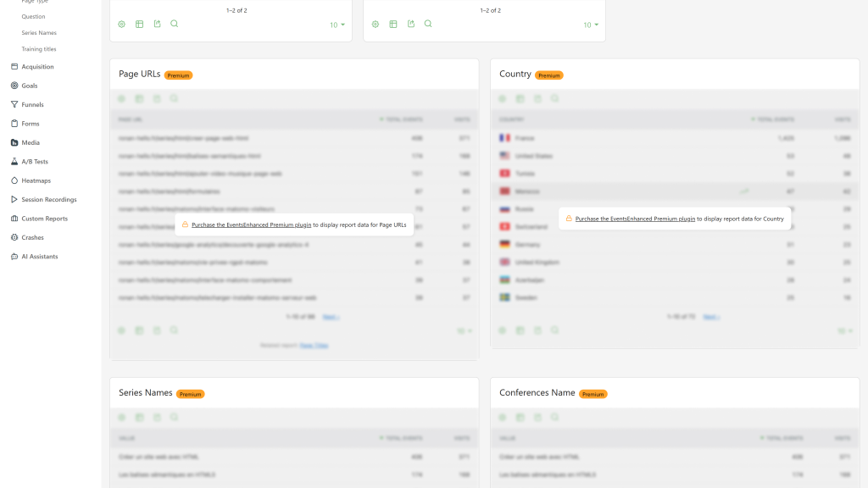Click "1–2 of 2" text in top-right report

click(490, 10)
